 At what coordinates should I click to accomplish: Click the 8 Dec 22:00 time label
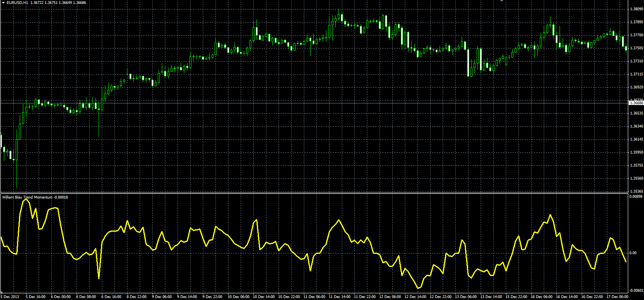(137, 297)
